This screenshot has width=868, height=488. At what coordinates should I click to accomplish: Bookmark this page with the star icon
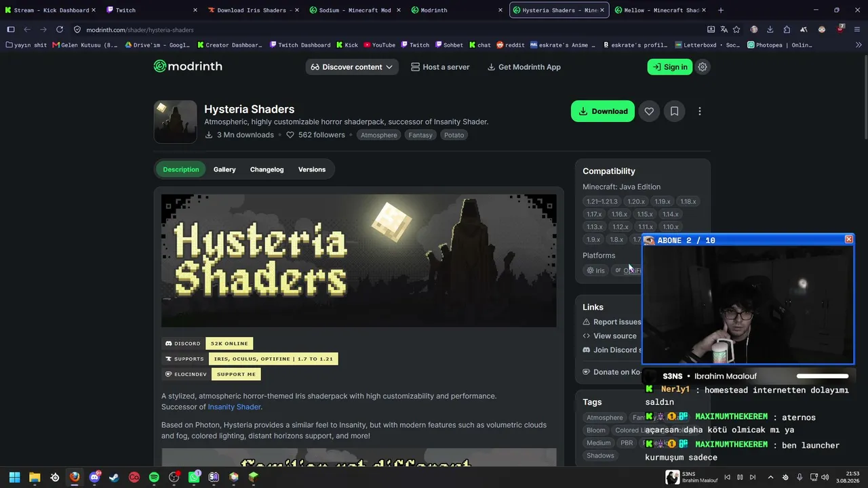736,30
